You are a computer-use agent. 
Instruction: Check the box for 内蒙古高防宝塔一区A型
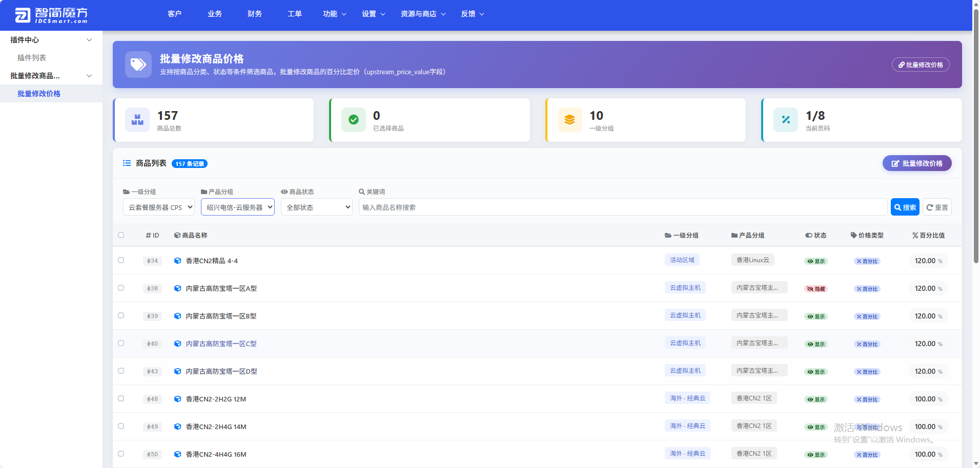(121, 288)
